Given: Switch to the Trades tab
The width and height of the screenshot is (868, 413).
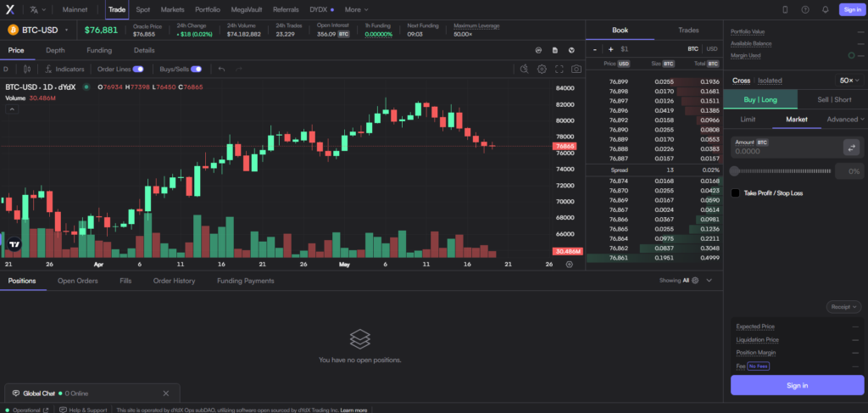Looking at the screenshot, I should coord(688,31).
